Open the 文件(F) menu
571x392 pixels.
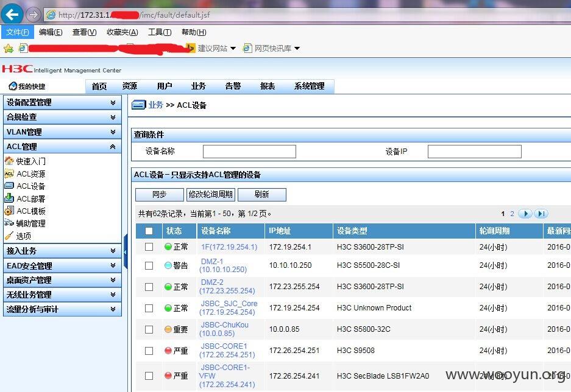18,32
